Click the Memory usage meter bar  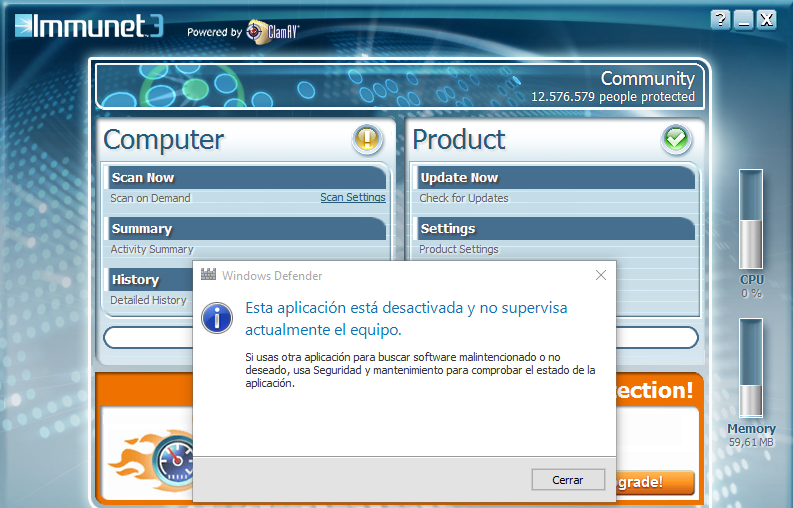pyautogui.click(x=751, y=368)
